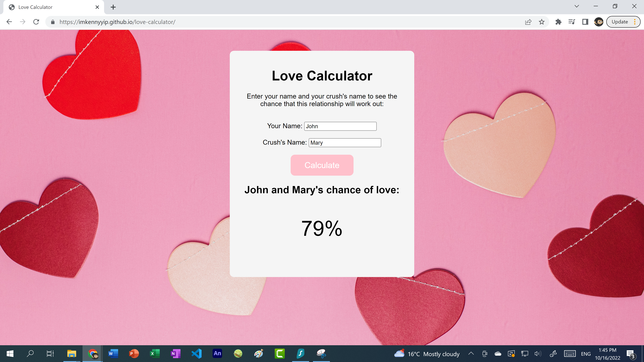Open Visual Studio Code from taskbar

(197, 353)
